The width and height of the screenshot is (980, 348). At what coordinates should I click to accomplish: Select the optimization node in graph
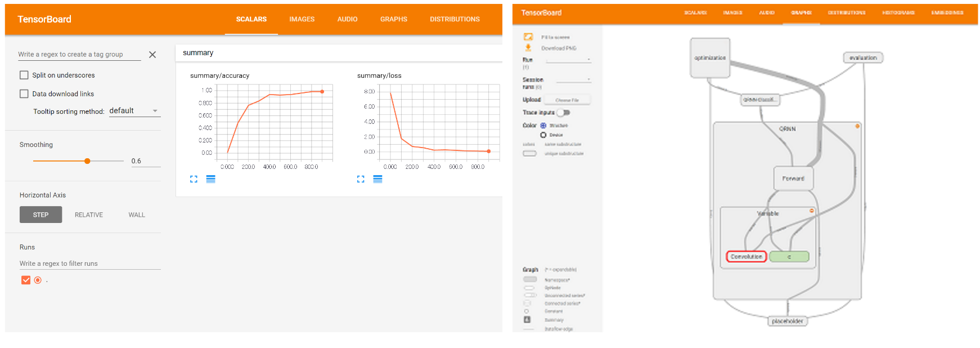point(710,58)
